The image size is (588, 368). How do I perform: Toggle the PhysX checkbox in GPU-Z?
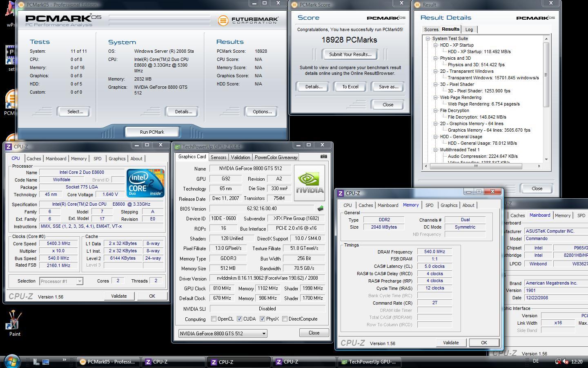(x=262, y=319)
